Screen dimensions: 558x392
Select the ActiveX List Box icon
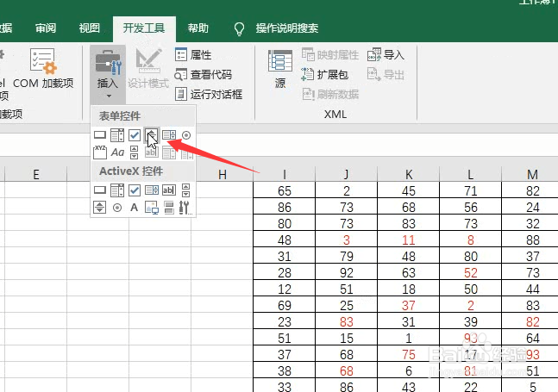(x=152, y=190)
